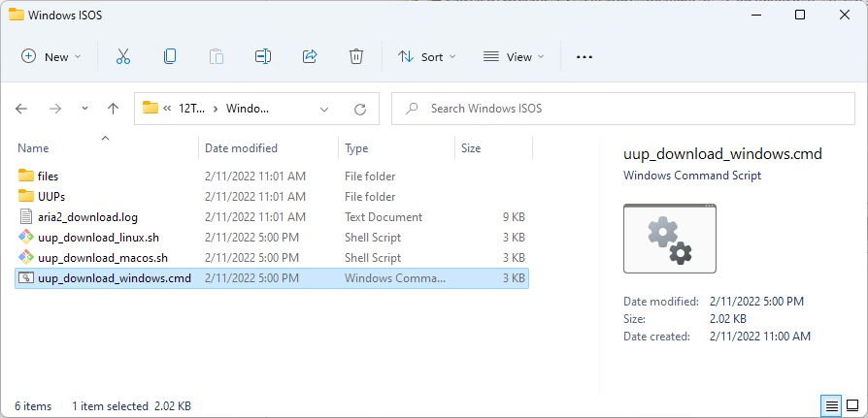Sort by Date modified column header
868x418 pixels.
pyautogui.click(x=241, y=148)
